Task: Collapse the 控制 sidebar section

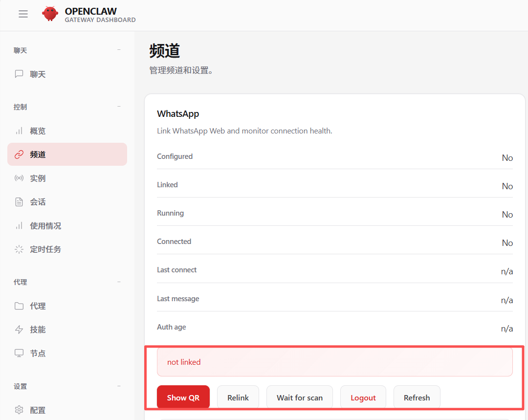Action: [119, 107]
